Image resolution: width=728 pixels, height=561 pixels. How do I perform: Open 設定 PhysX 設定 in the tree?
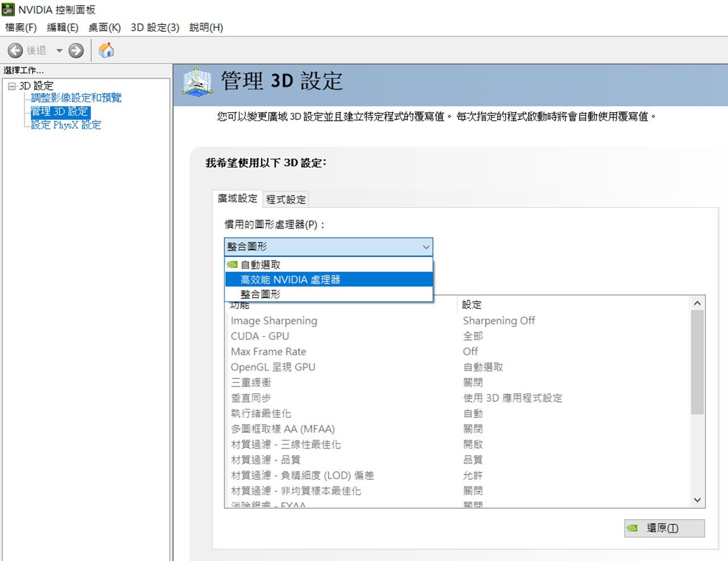point(66,125)
